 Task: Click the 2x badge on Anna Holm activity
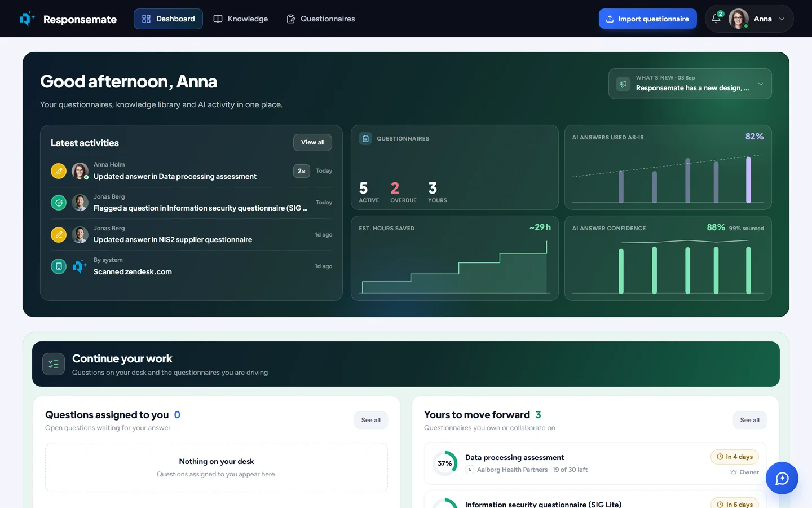302,171
